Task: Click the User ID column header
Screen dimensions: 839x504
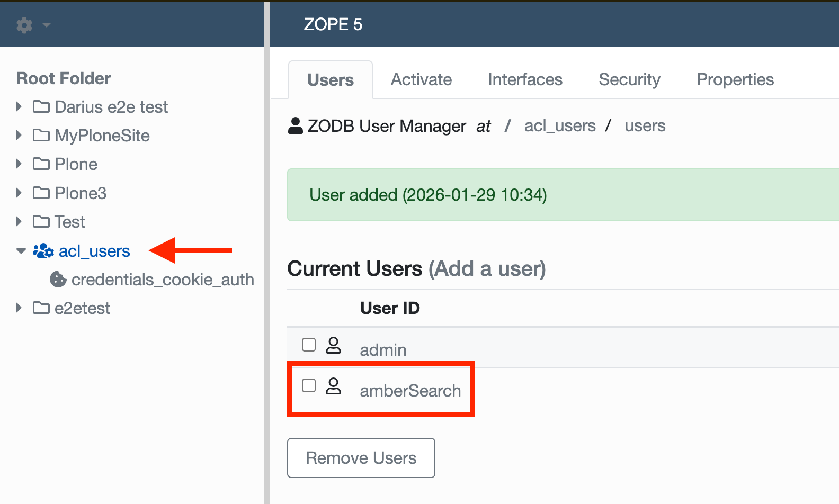Action: pos(390,308)
